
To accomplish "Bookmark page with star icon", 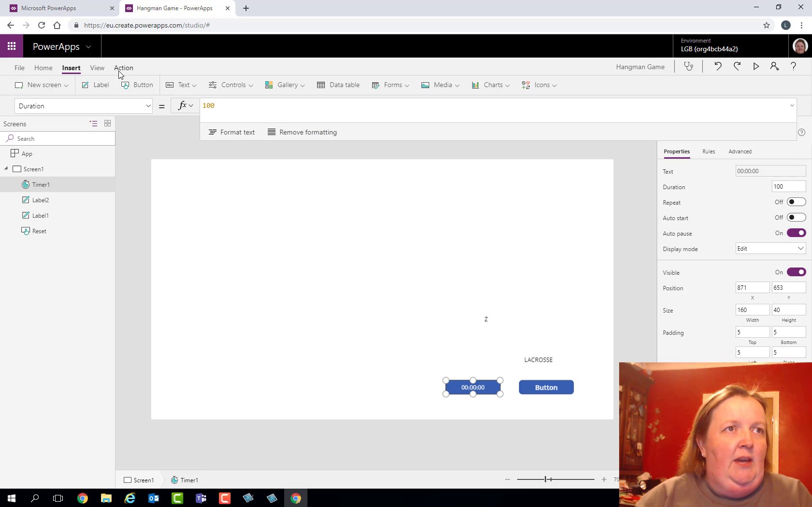I will [767, 25].
